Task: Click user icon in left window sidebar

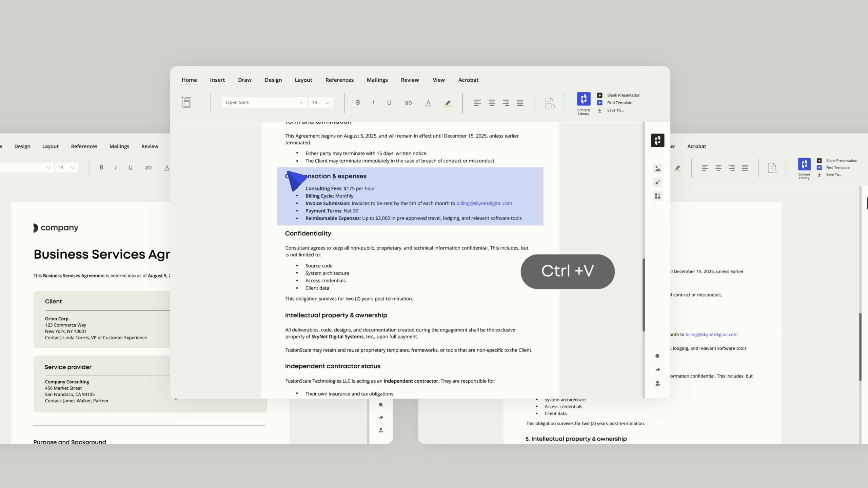Action: [381, 430]
